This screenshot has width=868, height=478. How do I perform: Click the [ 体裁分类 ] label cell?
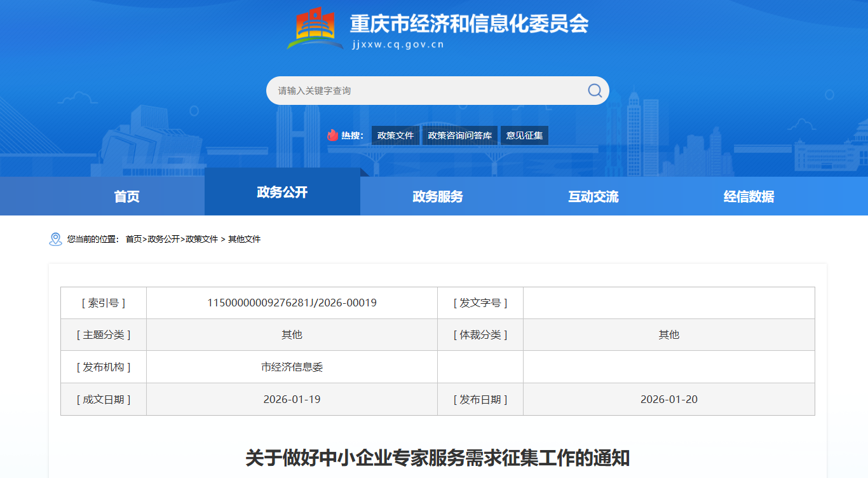pyautogui.click(x=480, y=335)
